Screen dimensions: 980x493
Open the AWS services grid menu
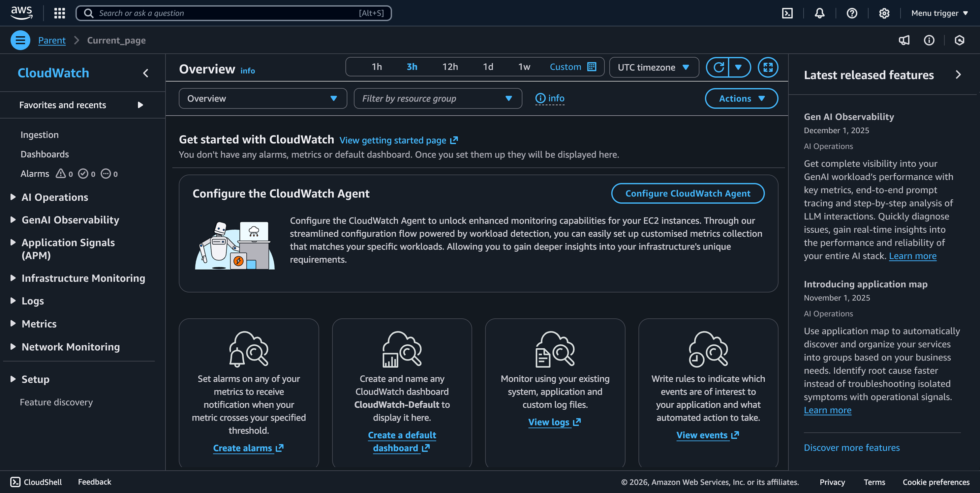click(x=59, y=13)
